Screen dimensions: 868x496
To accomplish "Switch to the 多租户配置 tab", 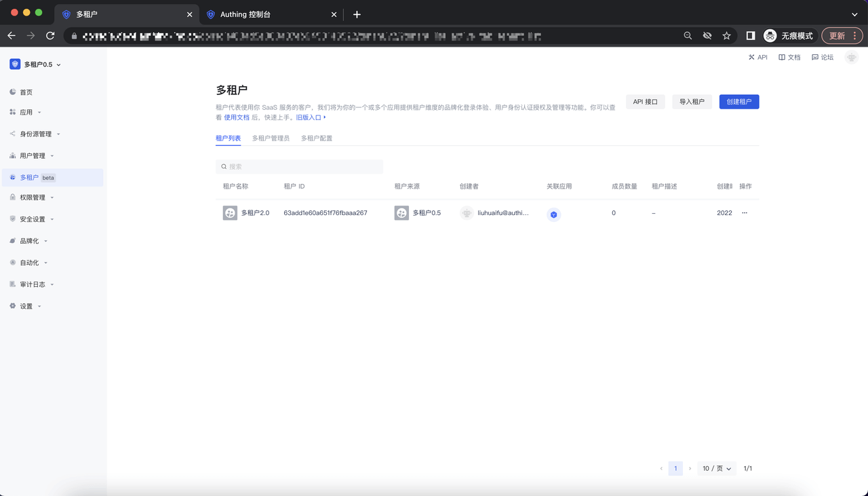I will click(x=317, y=138).
